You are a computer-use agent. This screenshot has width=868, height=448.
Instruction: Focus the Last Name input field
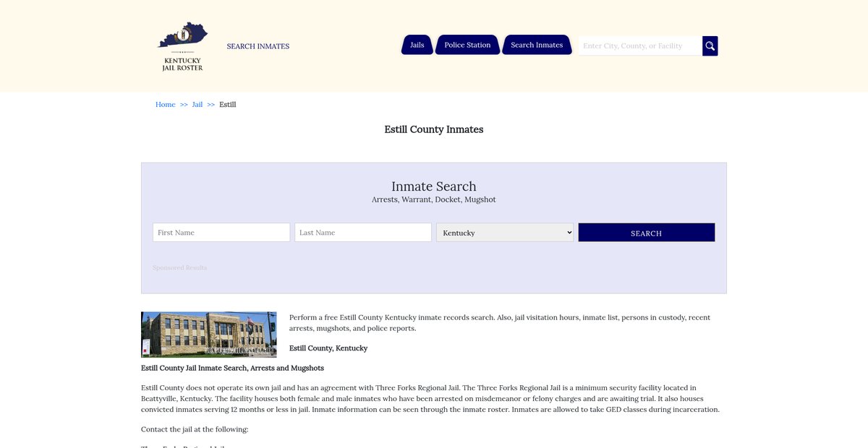(363, 233)
